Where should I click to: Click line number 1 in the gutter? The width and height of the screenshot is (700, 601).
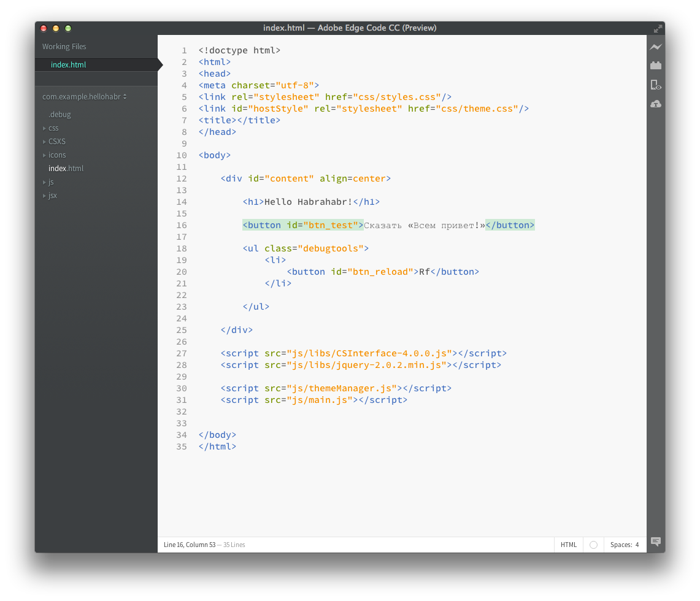coord(184,50)
